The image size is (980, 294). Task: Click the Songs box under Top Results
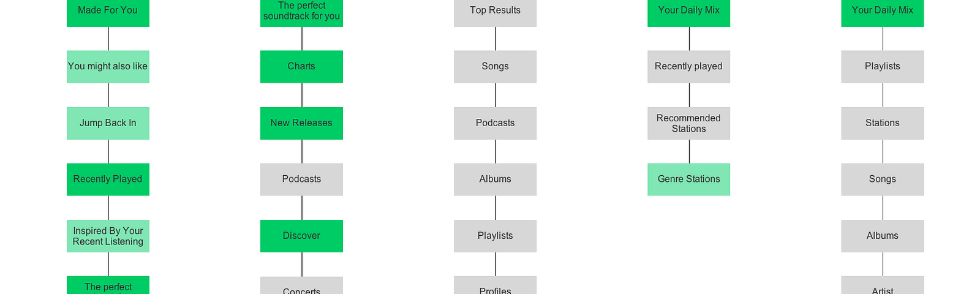point(495,66)
